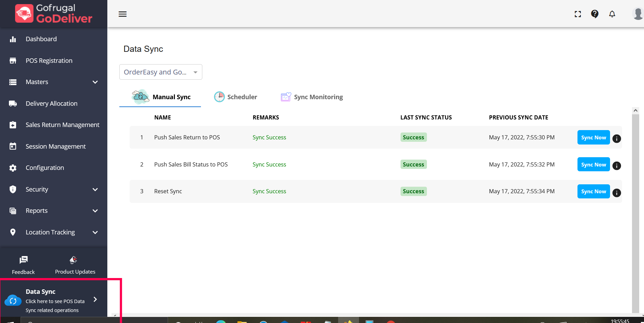
Task: Toggle fullscreen mode icon
Action: [x=578, y=14]
